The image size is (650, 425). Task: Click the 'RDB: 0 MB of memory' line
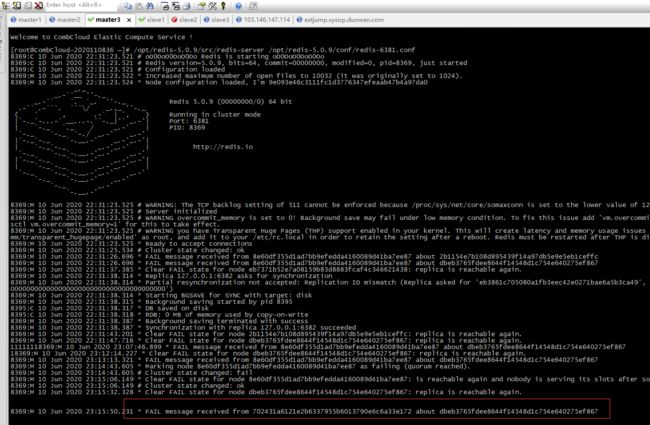[159, 315]
